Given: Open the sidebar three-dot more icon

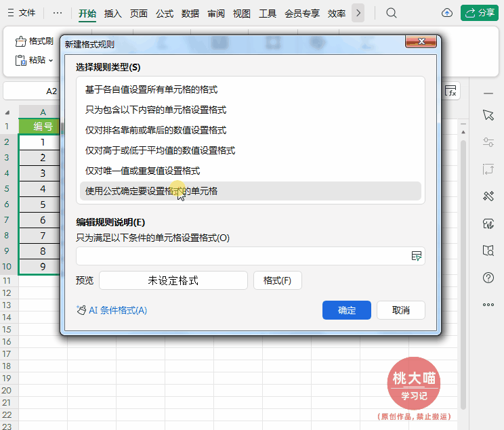Looking at the screenshot, I should pyautogui.click(x=488, y=304).
